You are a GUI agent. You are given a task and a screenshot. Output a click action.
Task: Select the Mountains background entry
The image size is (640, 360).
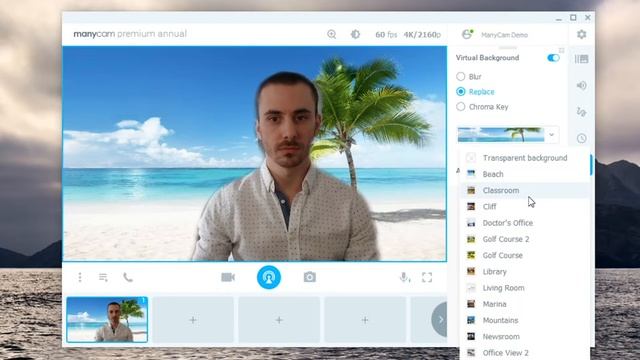524,320
